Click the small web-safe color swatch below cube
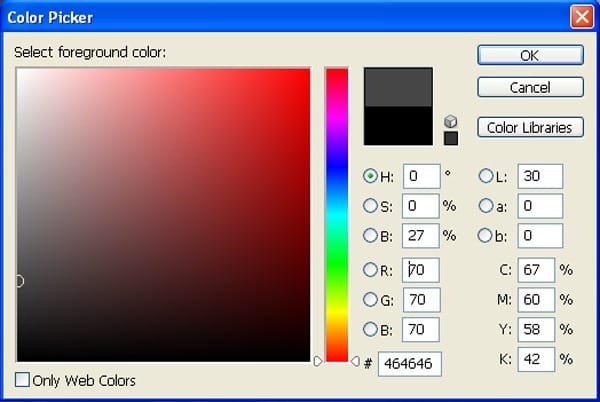This screenshot has height=402, width=600. coord(450,138)
